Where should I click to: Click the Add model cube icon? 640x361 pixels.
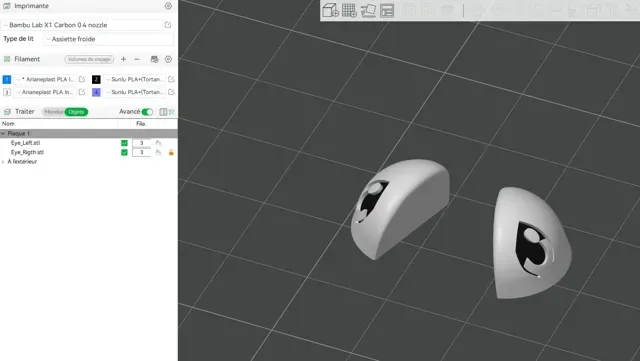point(330,10)
